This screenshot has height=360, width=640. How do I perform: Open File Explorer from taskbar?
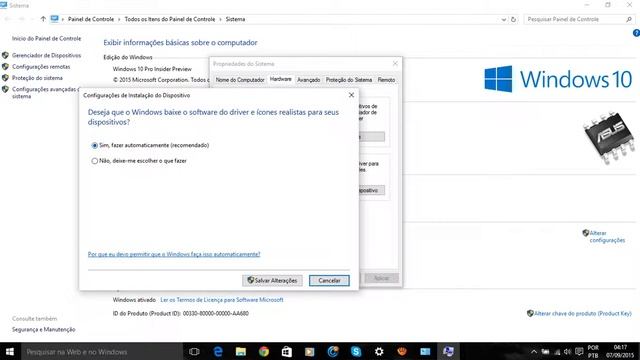coord(241,351)
